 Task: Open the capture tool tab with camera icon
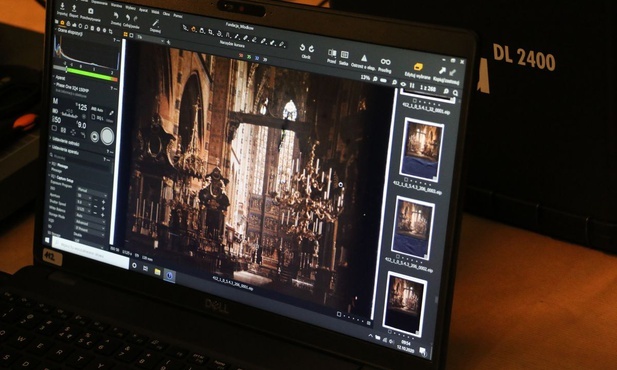coord(62,24)
